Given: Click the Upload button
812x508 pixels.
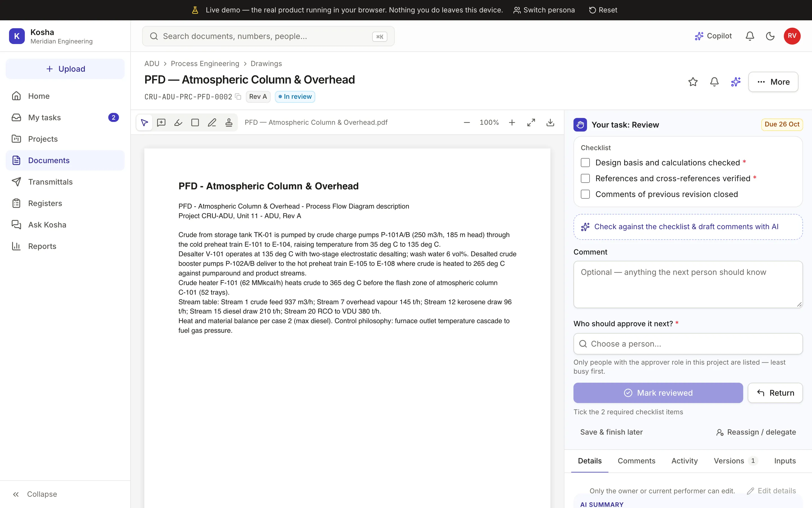Looking at the screenshot, I should [x=65, y=69].
